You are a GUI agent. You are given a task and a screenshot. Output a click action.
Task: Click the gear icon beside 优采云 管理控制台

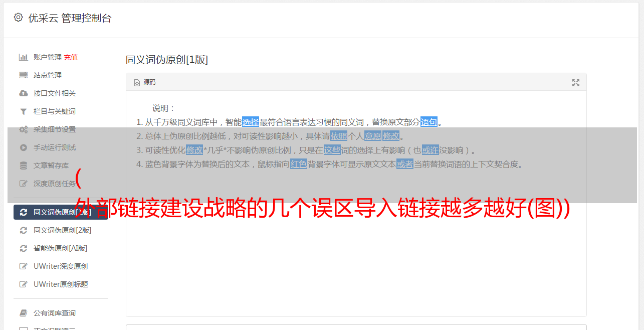tap(18, 18)
